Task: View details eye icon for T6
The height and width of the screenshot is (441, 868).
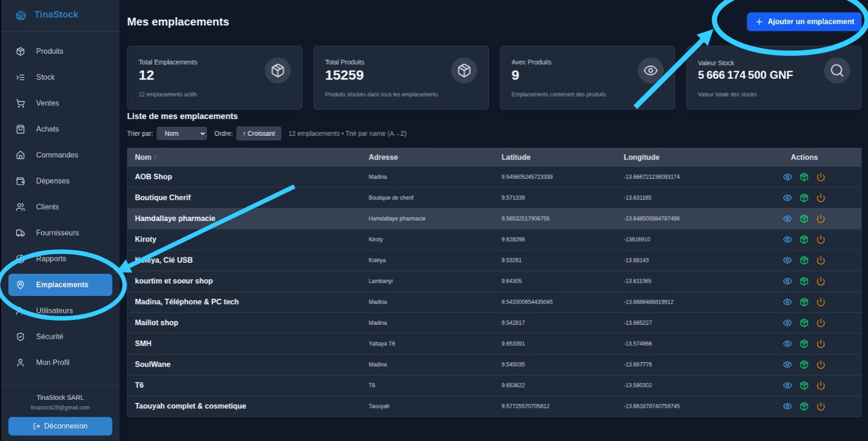Action: click(x=787, y=386)
